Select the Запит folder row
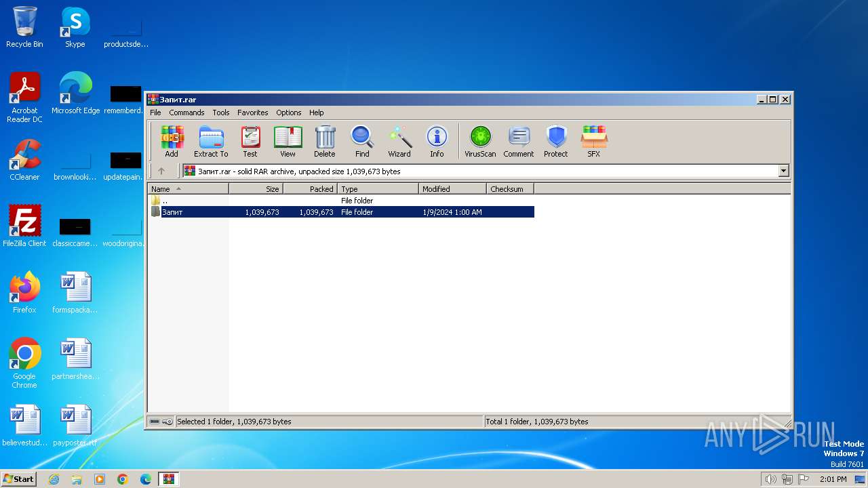Viewport: 868px width, 488px height. 341,212
